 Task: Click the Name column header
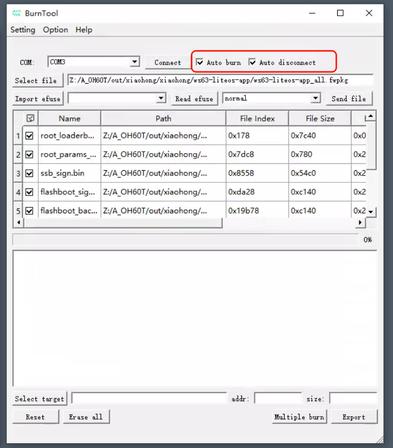(69, 118)
